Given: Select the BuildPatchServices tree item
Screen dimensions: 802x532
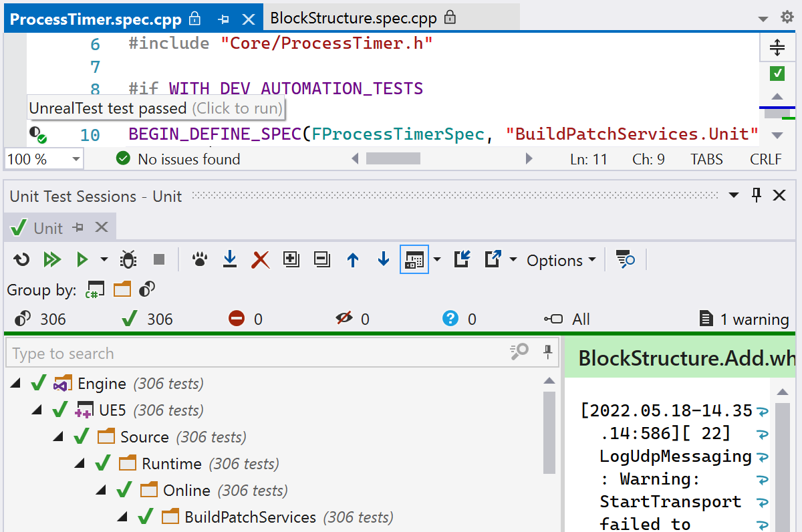Looking at the screenshot, I should point(250,517).
